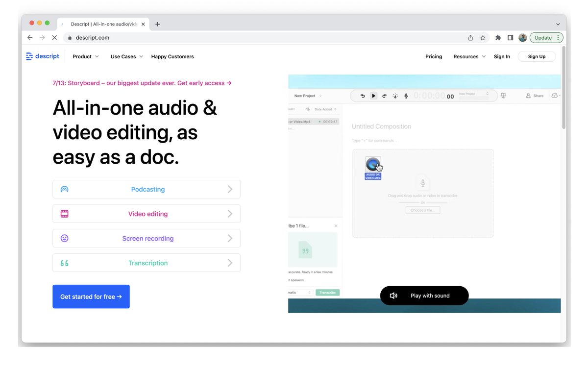Click the Sign Up button

(537, 56)
